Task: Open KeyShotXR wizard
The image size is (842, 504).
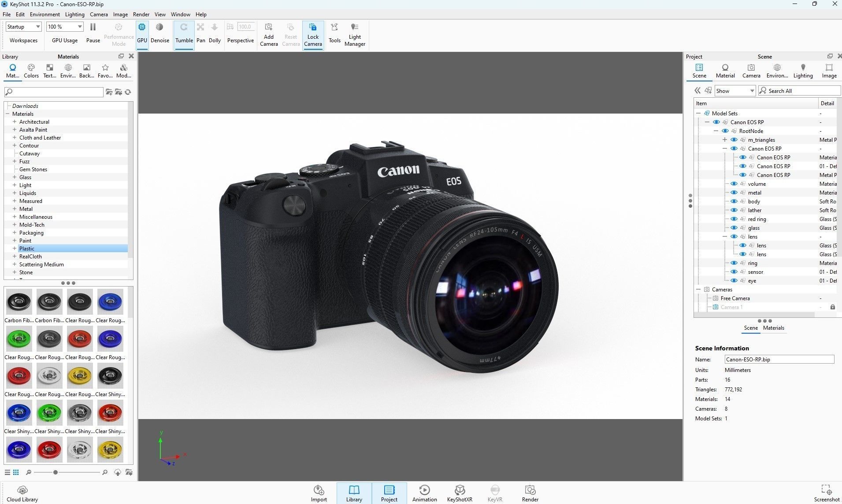Action: 460,493
